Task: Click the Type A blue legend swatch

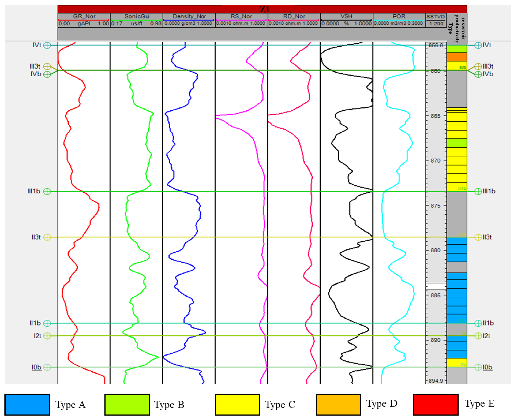Action: pyautogui.click(x=27, y=405)
